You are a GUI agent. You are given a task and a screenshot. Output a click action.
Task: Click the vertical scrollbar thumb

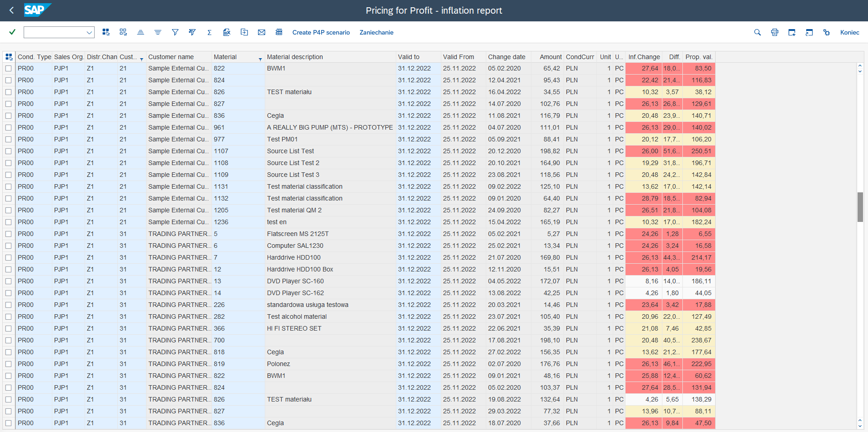[860, 207]
